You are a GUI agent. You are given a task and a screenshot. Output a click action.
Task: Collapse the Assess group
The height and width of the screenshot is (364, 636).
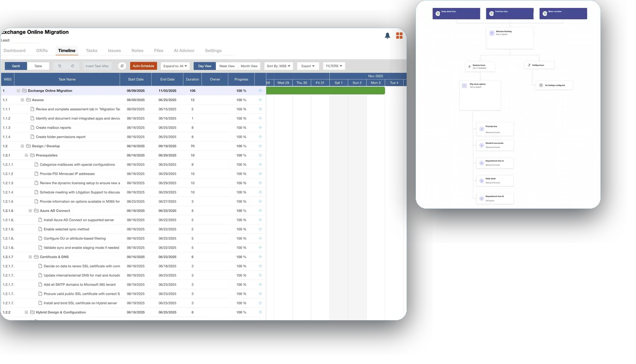click(22, 100)
